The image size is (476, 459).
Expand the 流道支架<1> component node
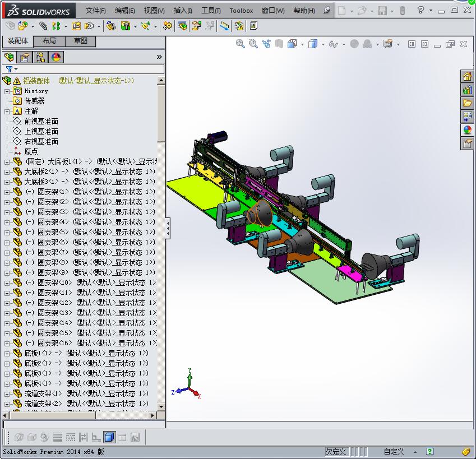[x=7, y=394]
